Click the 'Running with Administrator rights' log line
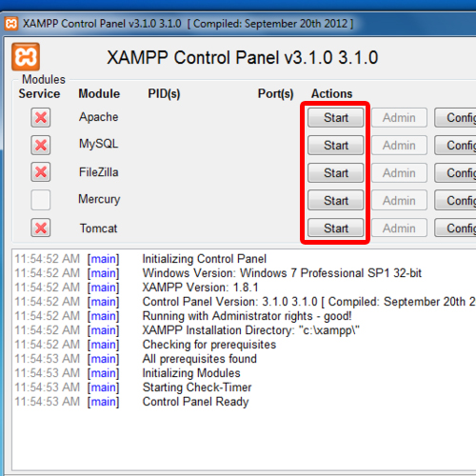The width and height of the screenshot is (476, 476). (247, 316)
